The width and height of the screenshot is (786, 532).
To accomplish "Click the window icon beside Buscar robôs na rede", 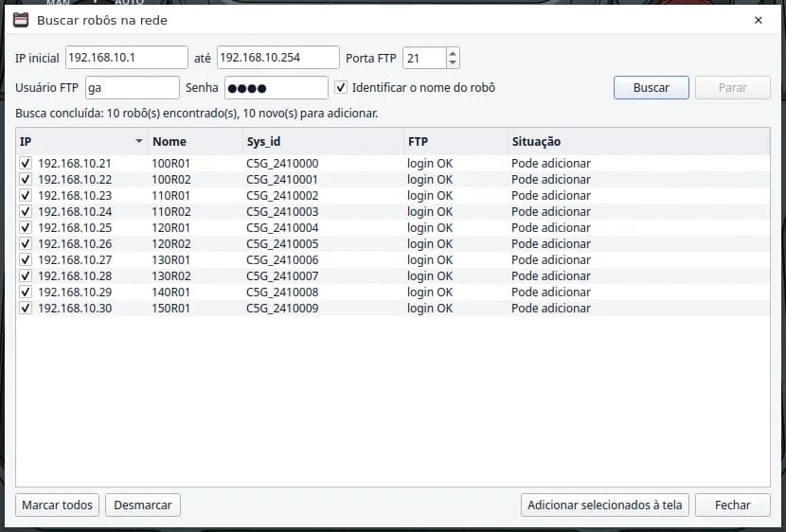I will (21, 20).
